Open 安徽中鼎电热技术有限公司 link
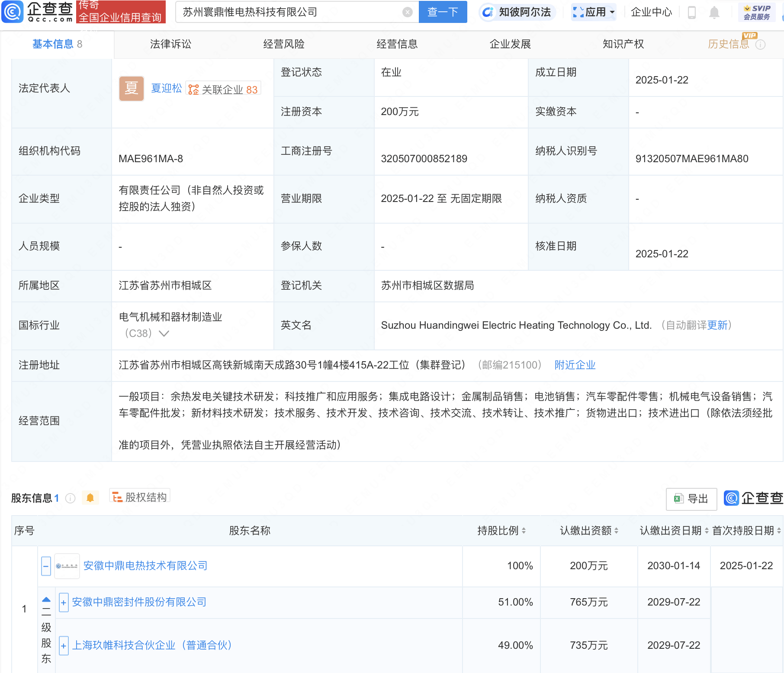Viewport: 784px width, 673px height. (x=145, y=566)
